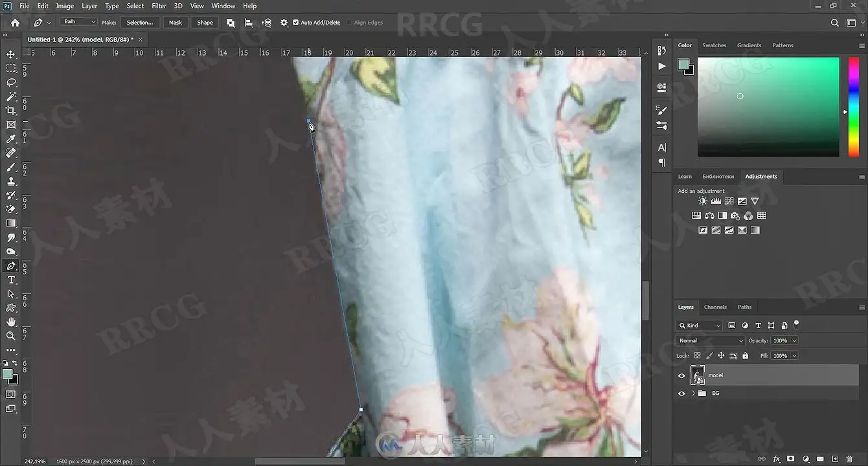The image size is (868, 466).
Task: Hide the model layer eye icon
Action: pos(681,375)
